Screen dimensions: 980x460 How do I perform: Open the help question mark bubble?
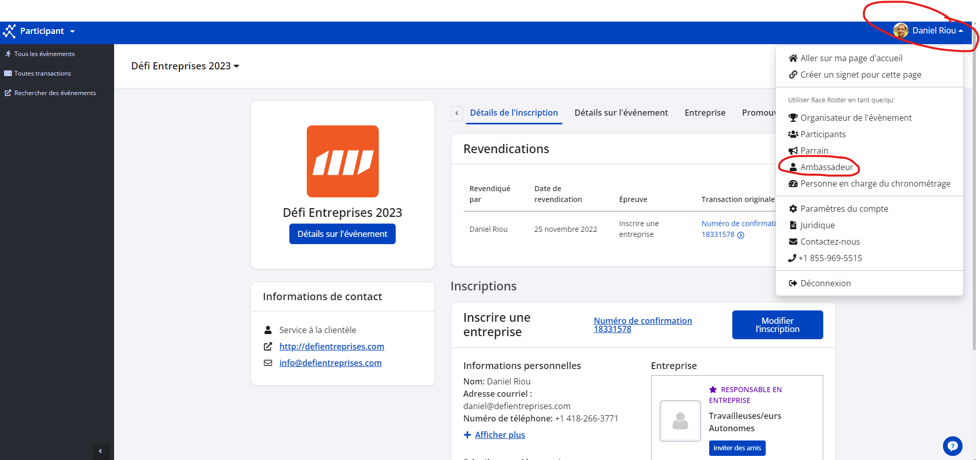(952, 446)
